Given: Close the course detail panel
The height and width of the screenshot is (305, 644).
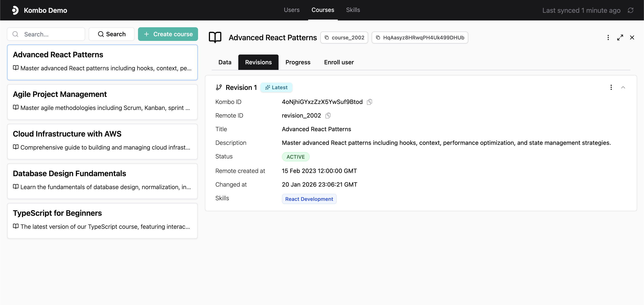Looking at the screenshot, I should [x=632, y=37].
